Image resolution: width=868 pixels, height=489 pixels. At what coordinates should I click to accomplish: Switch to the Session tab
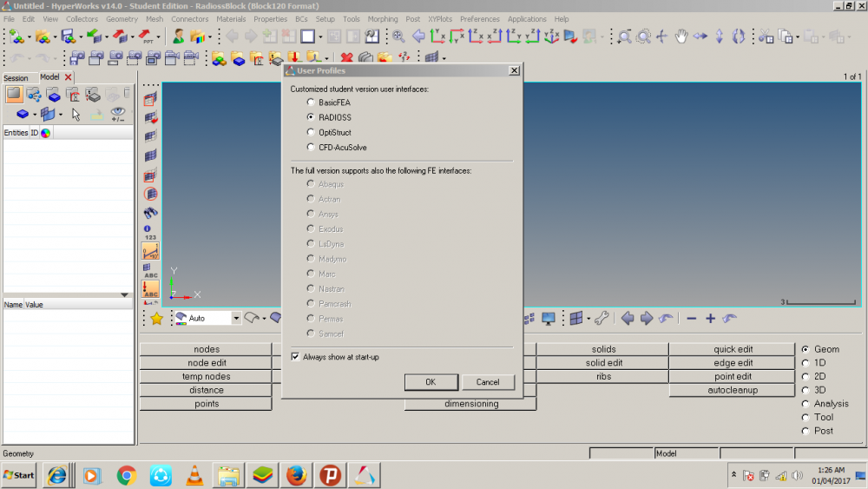click(16, 78)
